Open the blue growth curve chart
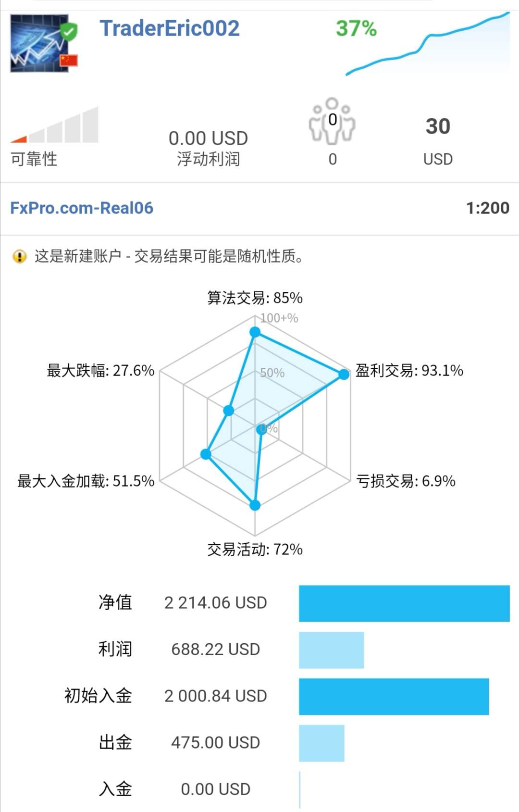The image size is (519, 812). 428,44
